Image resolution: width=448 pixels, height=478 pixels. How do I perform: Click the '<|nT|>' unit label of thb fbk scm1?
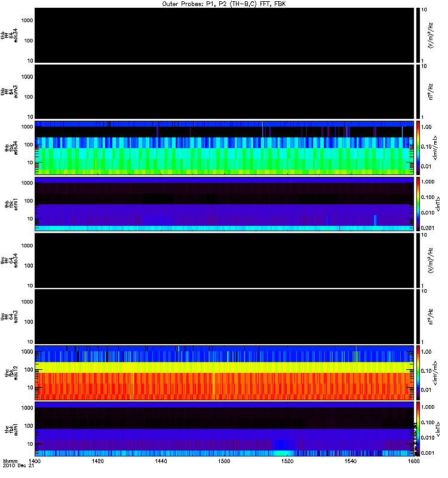pyautogui.click(x=438, y=204)
